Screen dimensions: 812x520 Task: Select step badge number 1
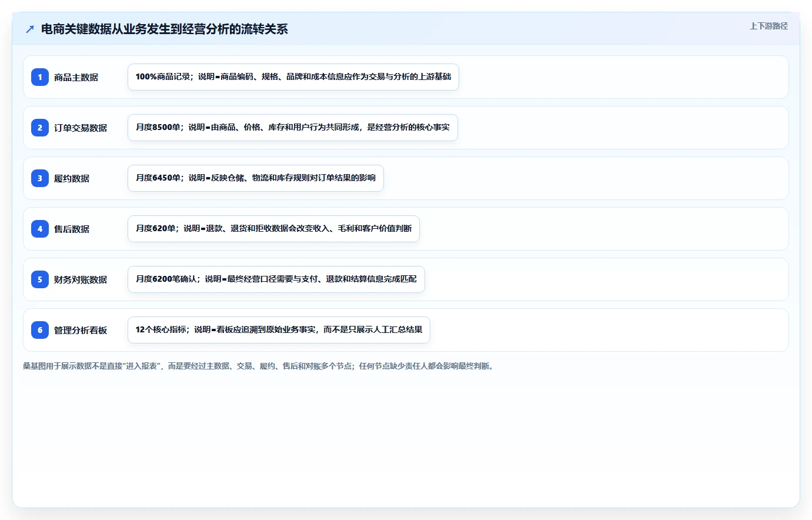pyautogui.click(x=40, y=77)
